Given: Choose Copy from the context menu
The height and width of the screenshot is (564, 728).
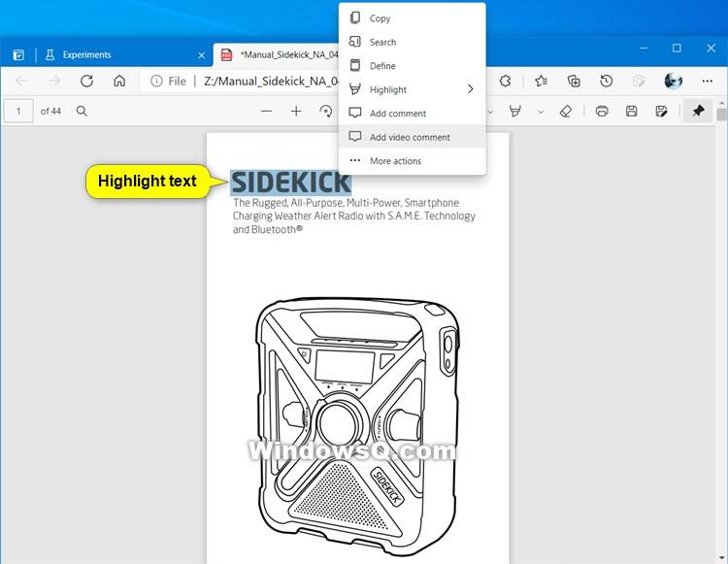Looking at the screenshot, I should click(x=413, y=18).
